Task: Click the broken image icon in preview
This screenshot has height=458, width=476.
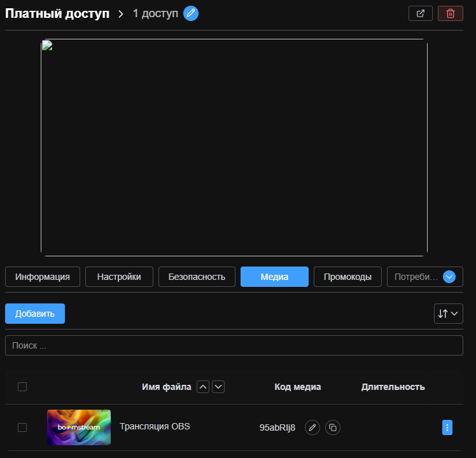Action: point(47,45)
